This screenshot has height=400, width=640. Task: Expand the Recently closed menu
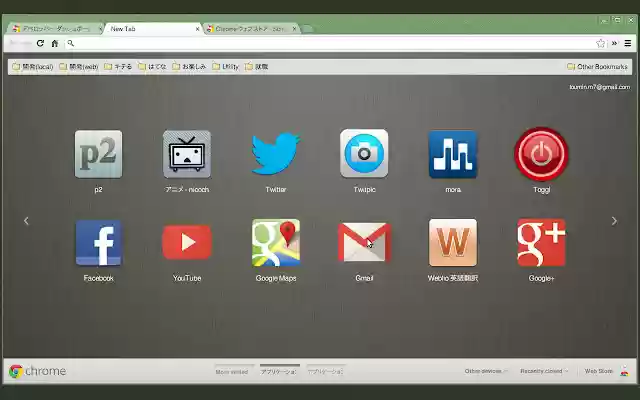(x=544, y=371)
